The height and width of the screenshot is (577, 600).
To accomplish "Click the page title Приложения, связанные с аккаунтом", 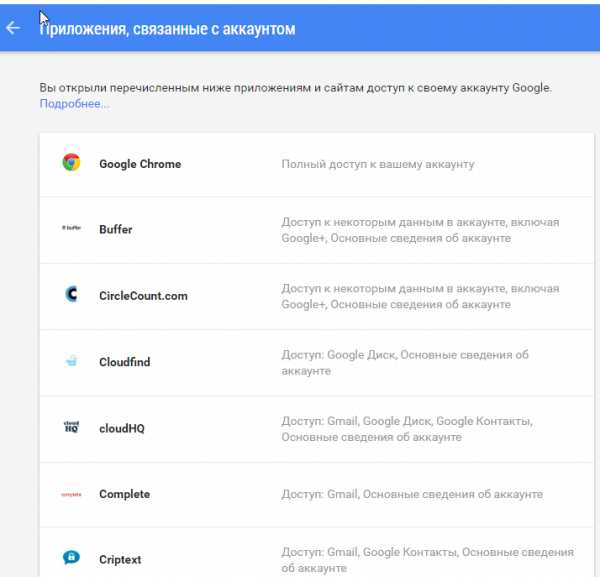I will (x=168, y=29).
